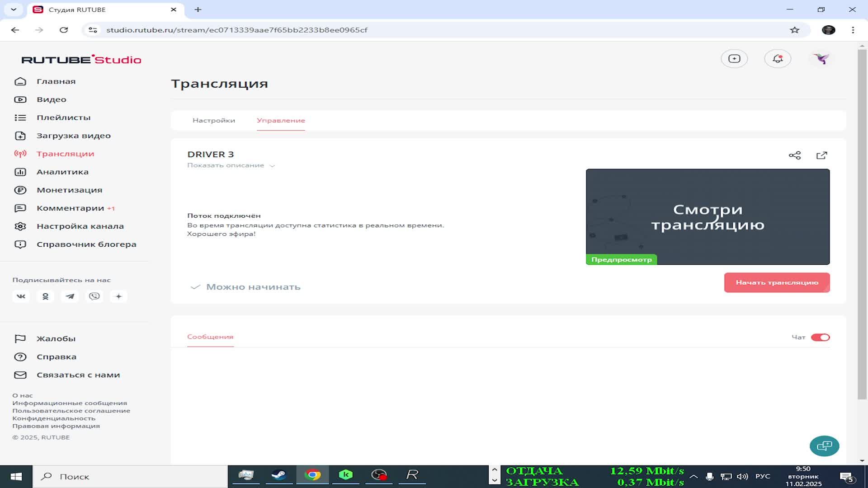Open stream in new window icon
Image resolution: width=868 pixels, height=488 pixels.
821,155
